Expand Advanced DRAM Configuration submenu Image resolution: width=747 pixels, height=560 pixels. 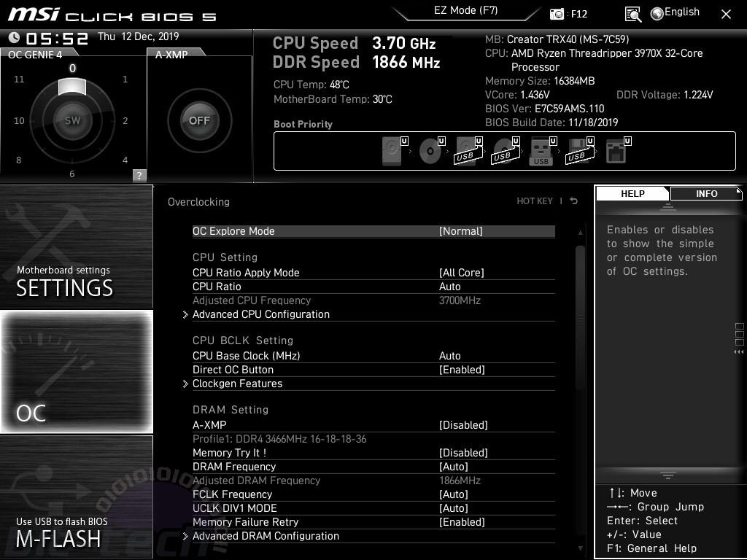tap(266, 536)
